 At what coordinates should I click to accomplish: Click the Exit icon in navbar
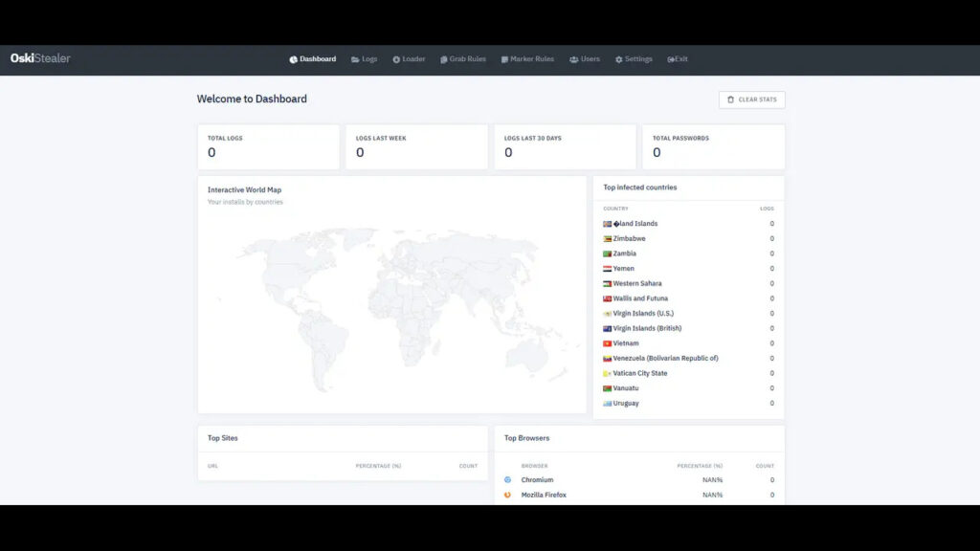click(671, 59)
